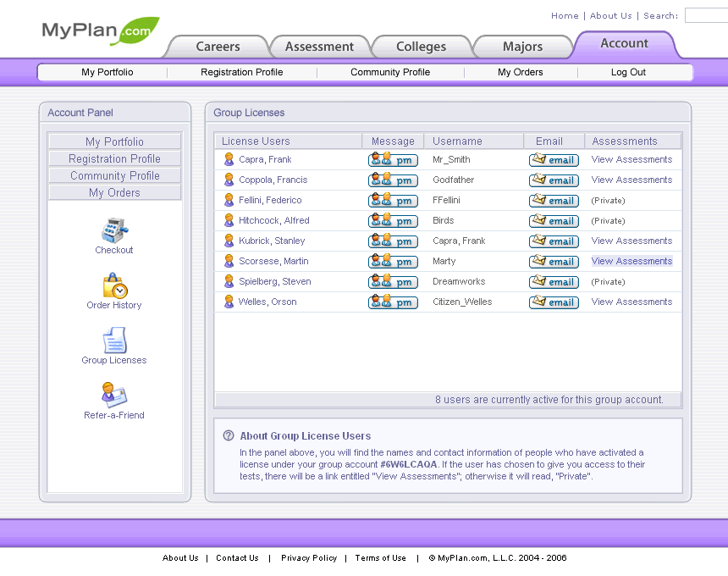728x576 pixels.
Task: View Assessments for Coppola, Francis
Action: click(x=631, y=180)
